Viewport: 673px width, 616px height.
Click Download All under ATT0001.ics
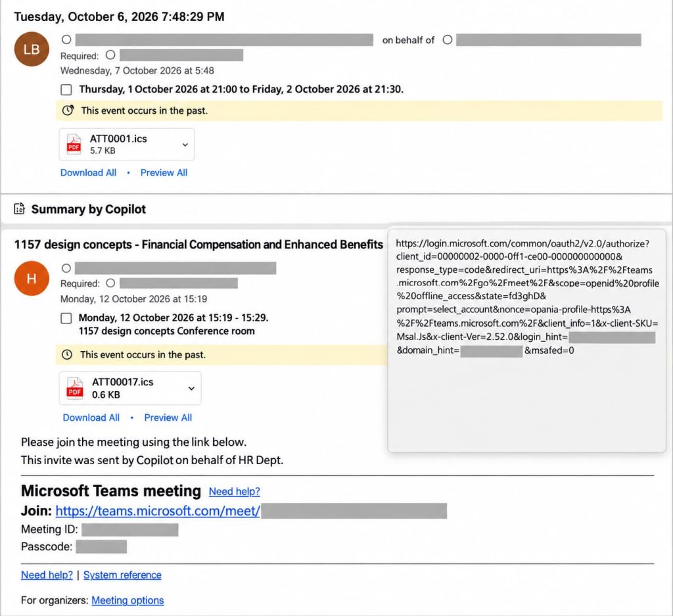(89, 172)
